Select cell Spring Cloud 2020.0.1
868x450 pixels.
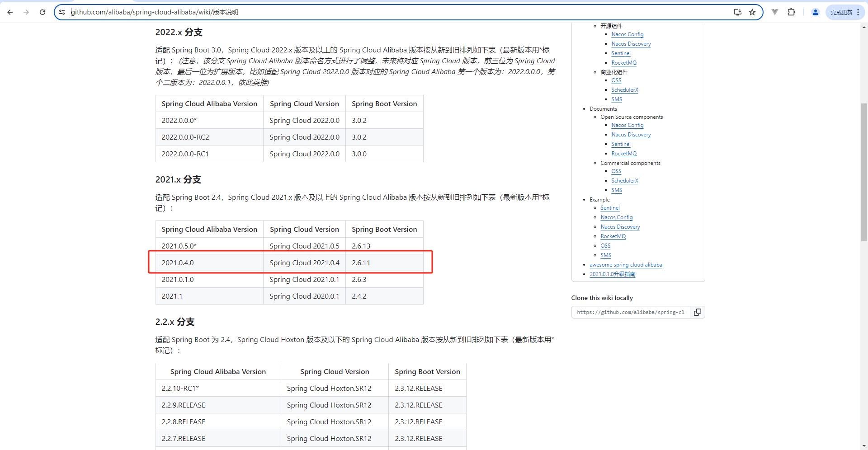[x=304, y=296]
